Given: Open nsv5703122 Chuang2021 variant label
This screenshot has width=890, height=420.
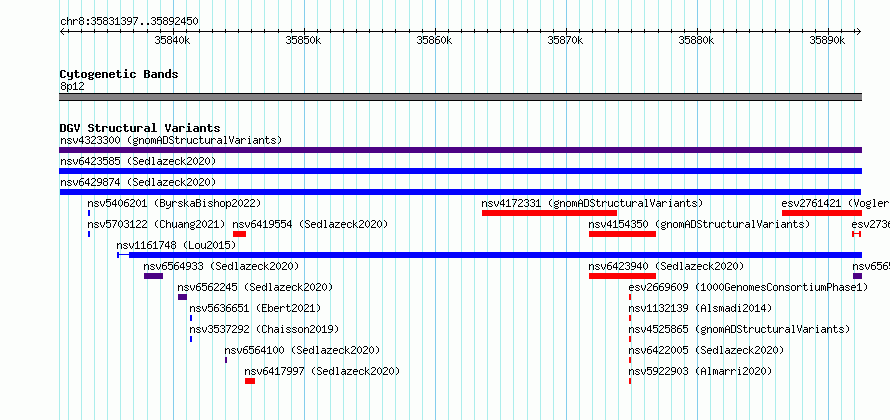Looking at the screenshot, I should click(157, 224).
